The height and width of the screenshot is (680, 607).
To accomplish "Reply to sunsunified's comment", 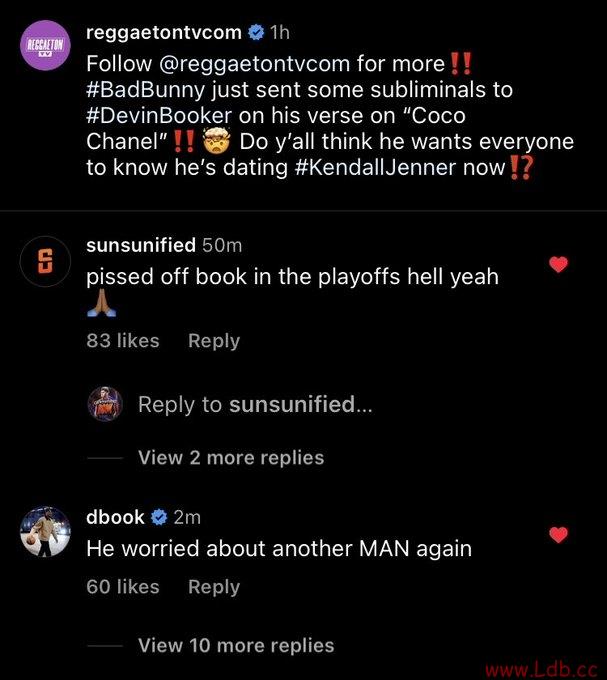I will pos(214,341).
